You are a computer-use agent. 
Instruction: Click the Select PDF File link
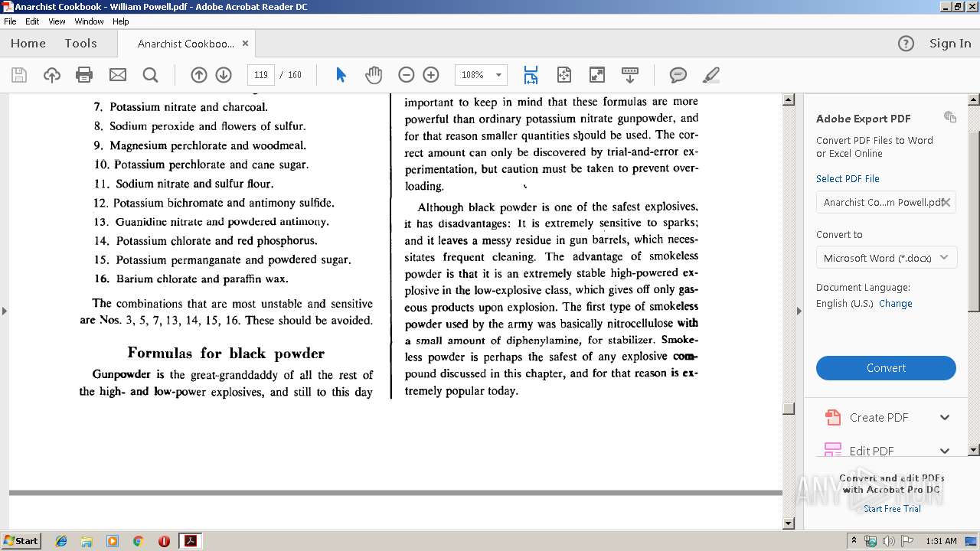click(848, 178)
